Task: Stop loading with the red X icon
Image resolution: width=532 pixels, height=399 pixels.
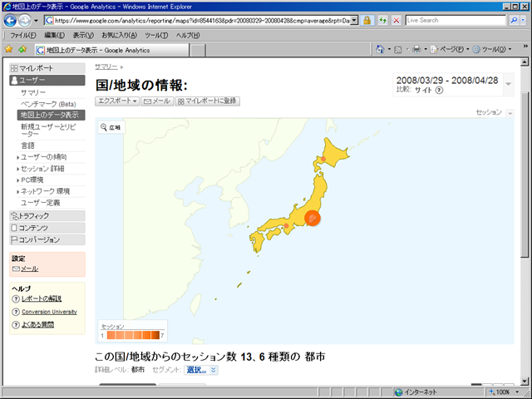Action: coord(396,21)
